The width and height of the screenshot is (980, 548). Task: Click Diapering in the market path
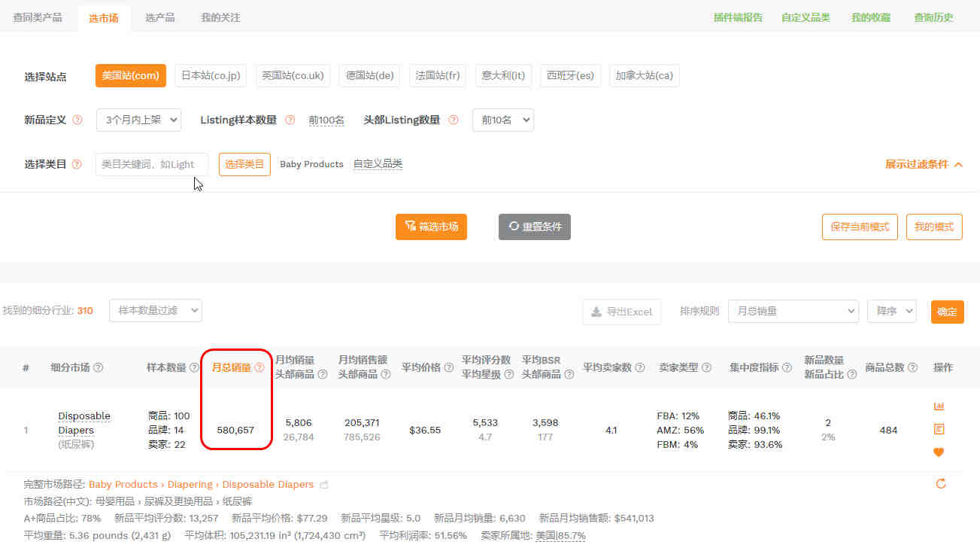[190, 485]
